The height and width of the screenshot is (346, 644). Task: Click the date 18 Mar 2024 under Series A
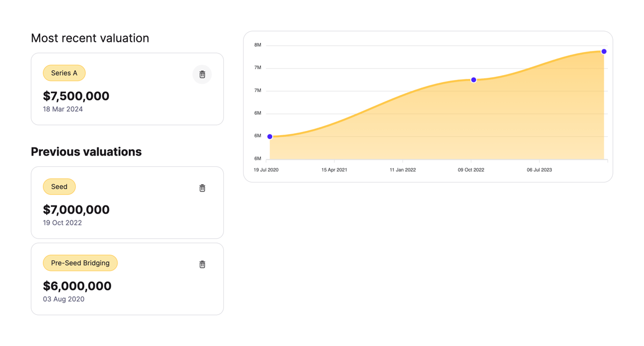[x=63, y=109]
